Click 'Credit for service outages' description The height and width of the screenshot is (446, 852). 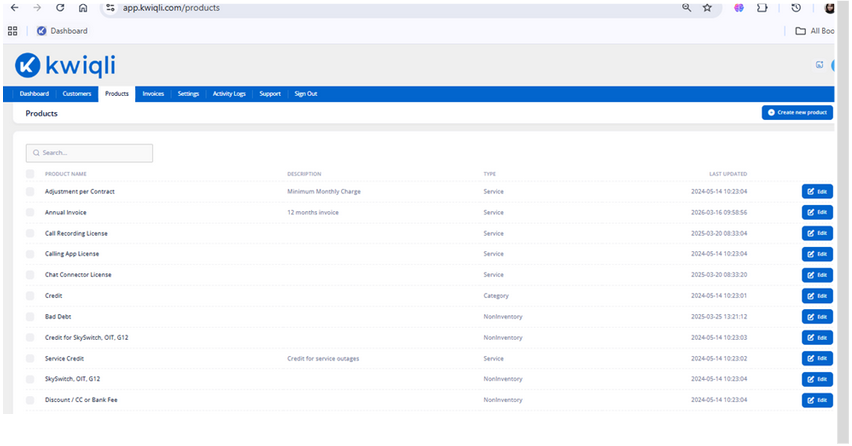tap(323, 359)
